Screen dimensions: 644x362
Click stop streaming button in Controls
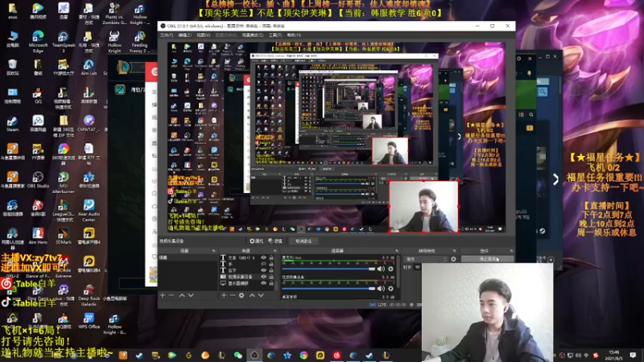(488, 259)
